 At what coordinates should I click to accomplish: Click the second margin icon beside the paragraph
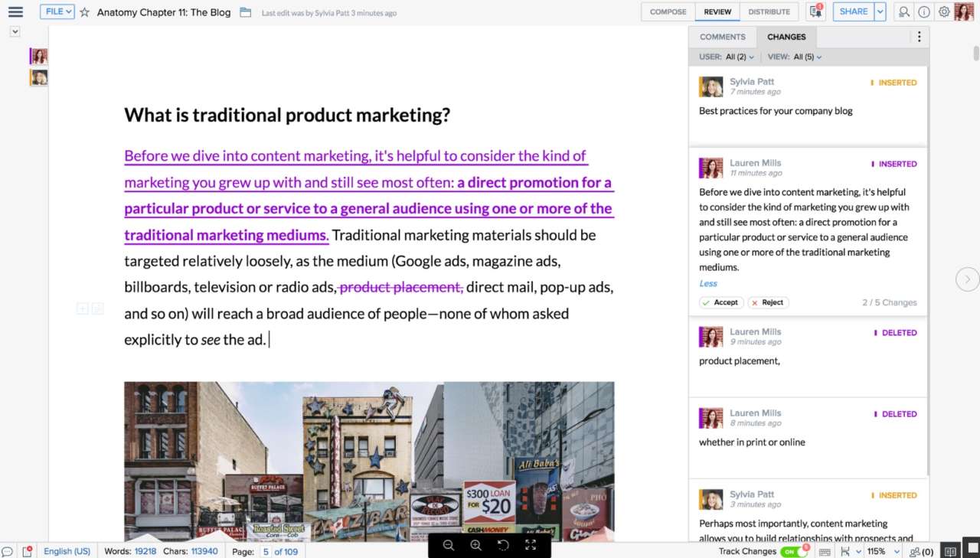coord(97,308)
